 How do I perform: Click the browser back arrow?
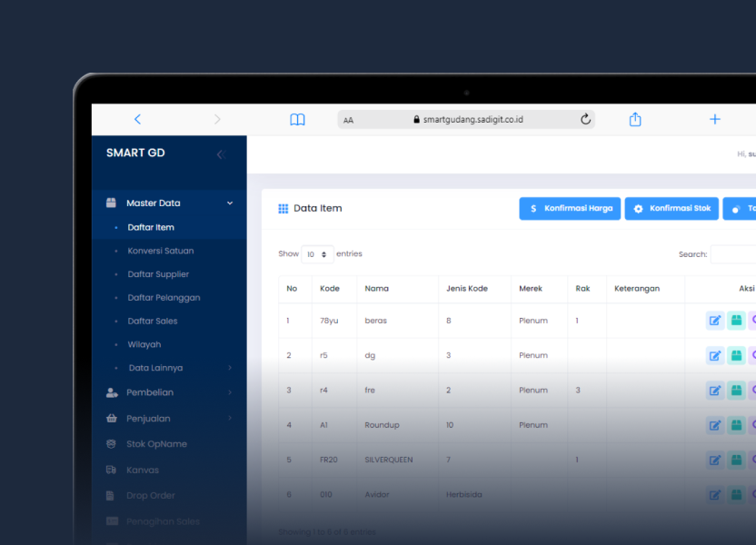coord(137,119)
